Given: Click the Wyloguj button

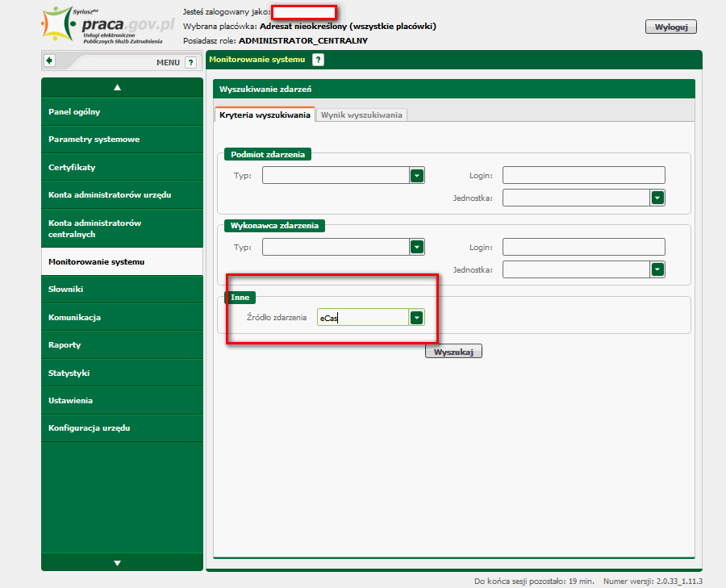Looking at the screenshot, I should (671, 27).
